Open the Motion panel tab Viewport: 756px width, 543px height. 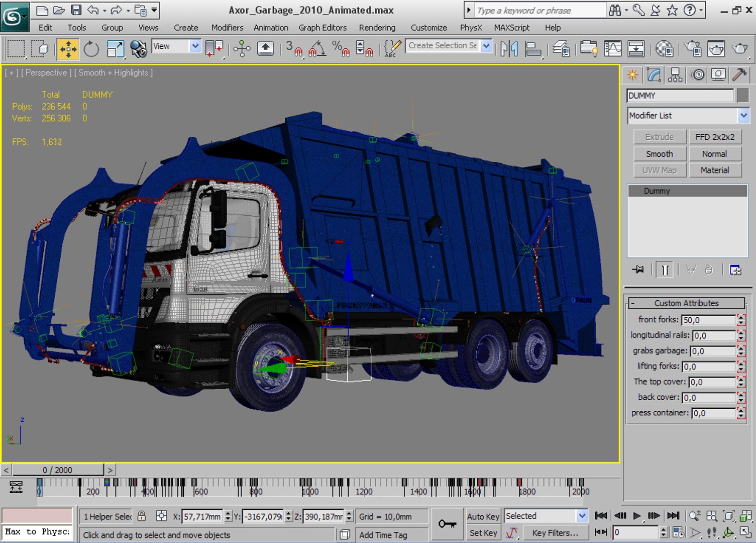pyautogui.click(x=698, y=75)
